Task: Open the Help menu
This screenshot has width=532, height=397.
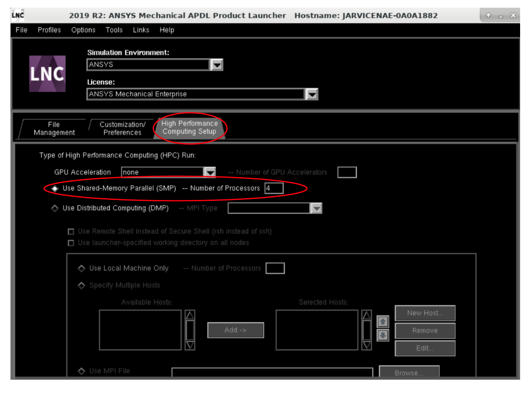Action: [167, 30]
